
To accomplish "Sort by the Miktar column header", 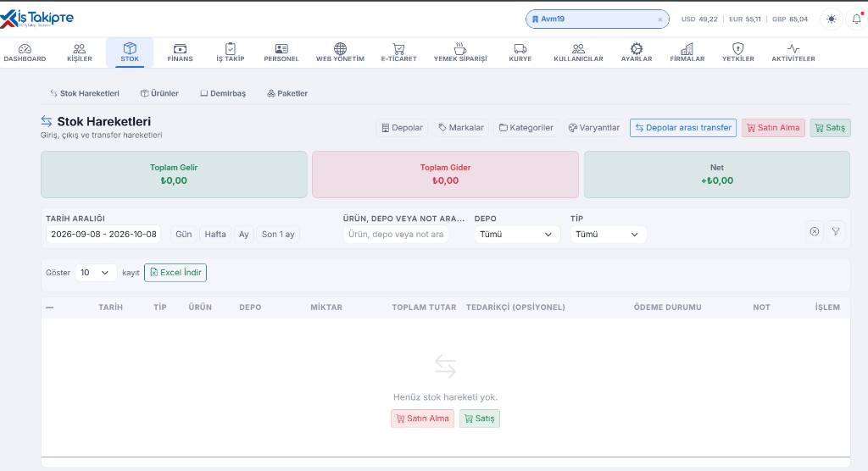I will click(326, 308).
